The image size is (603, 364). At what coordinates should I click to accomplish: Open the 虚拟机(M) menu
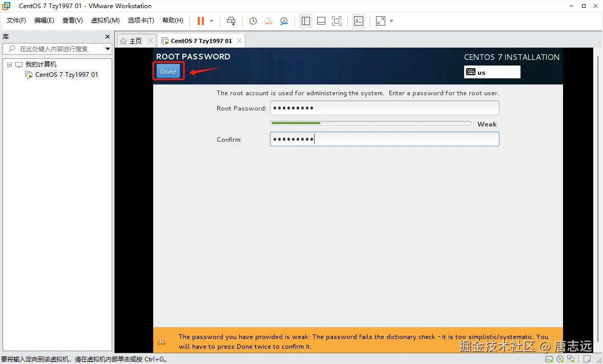click(x=106, y=20)
